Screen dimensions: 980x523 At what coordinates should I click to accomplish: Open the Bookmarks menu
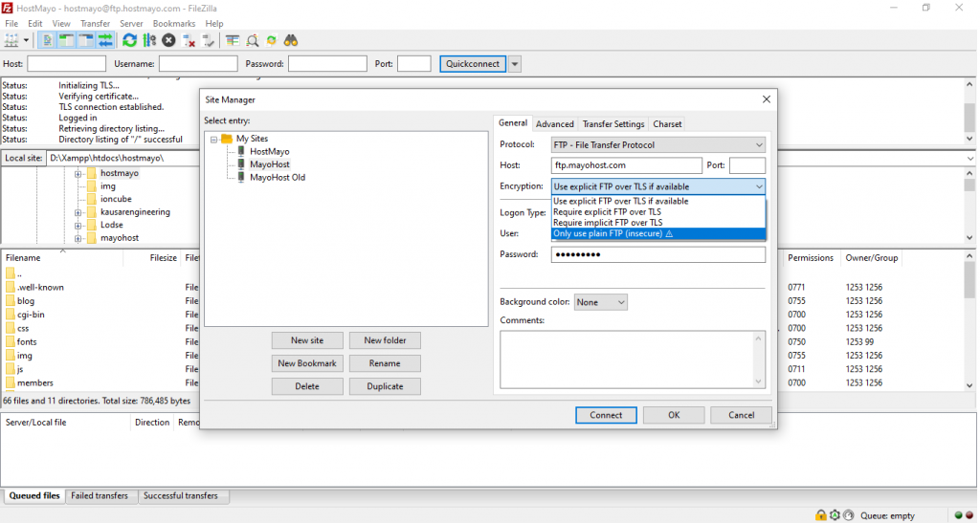click(174, 24)
